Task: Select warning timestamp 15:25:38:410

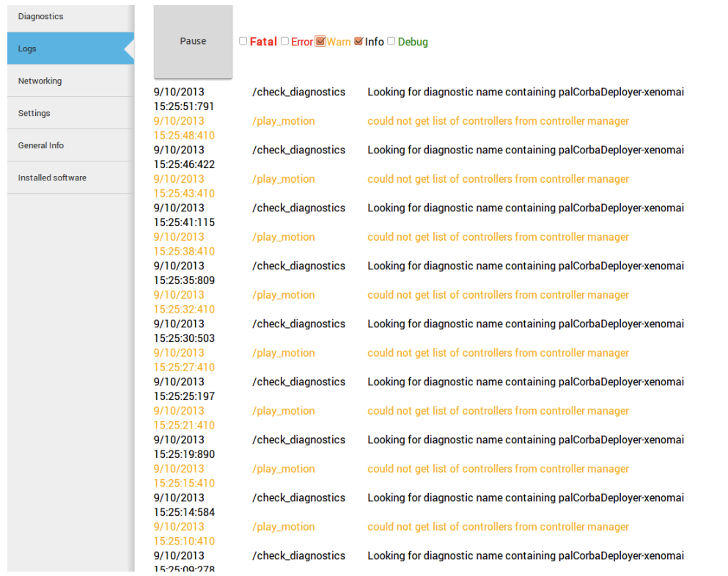Action: coord(184,251)
